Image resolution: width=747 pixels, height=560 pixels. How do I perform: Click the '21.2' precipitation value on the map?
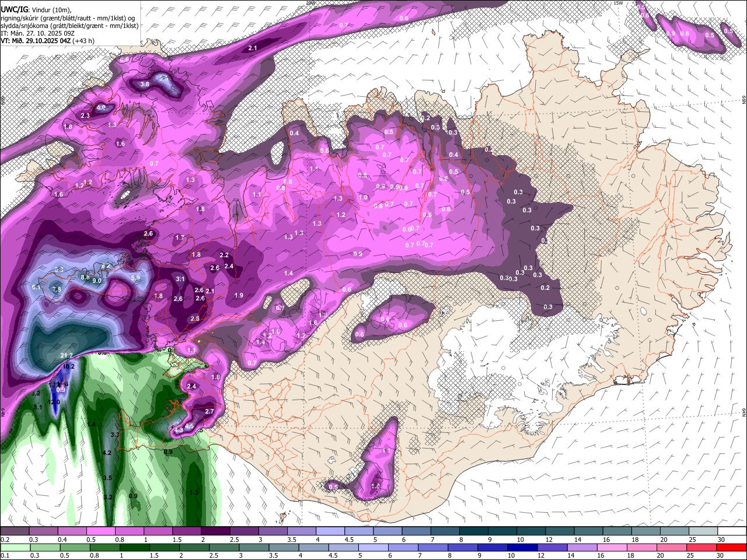(x=67, y=355)
